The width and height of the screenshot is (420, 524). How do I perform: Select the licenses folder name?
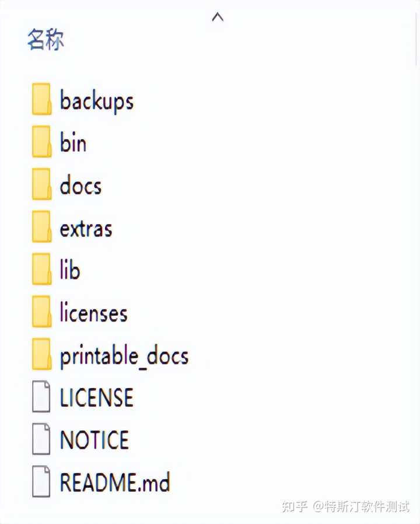click(93, 312)
